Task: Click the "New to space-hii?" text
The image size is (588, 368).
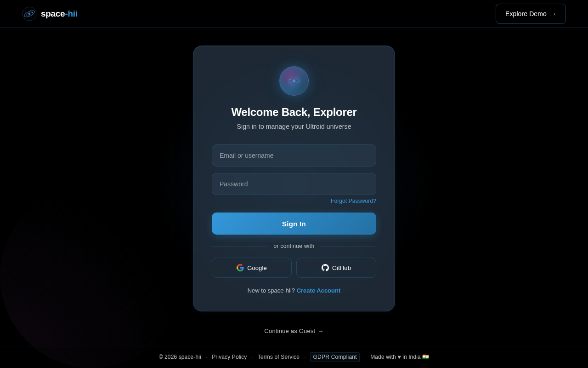Action: point(271,291)
